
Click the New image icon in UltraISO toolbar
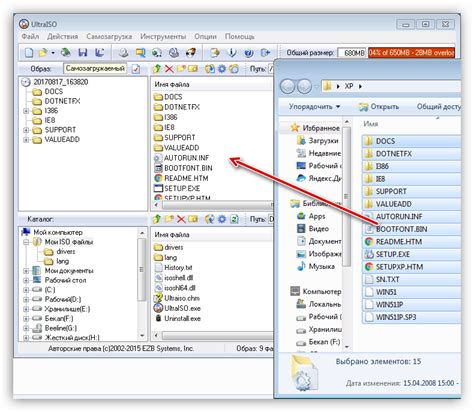tap(29, 53)
